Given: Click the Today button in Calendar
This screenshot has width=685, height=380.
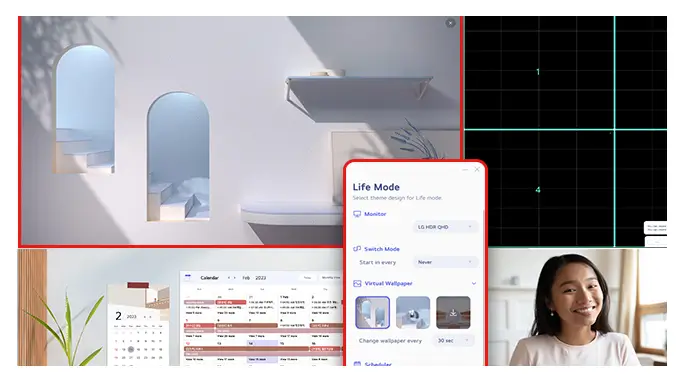Looking at the screenshot, I should coord(307,278).
